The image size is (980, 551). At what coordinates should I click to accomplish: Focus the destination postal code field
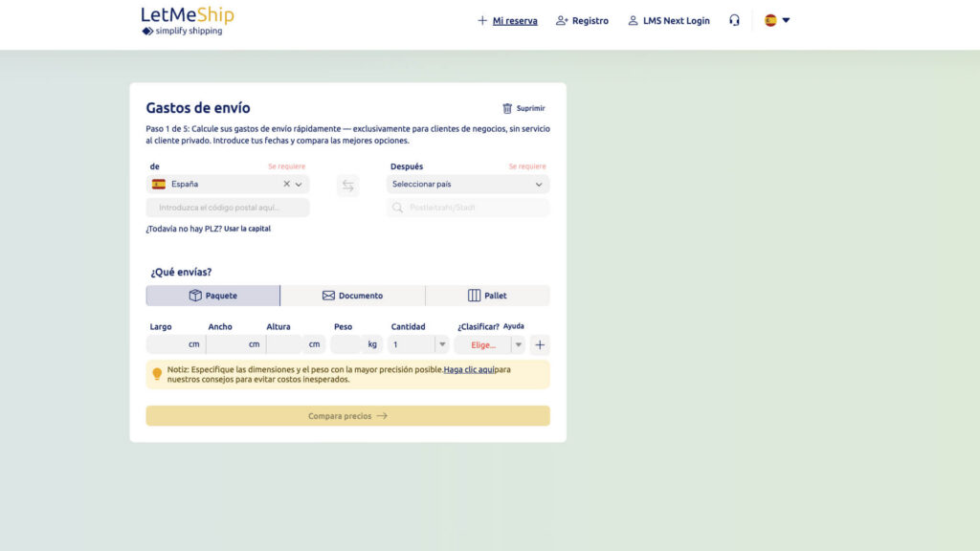pyautogui.click(x=468, y=208)
